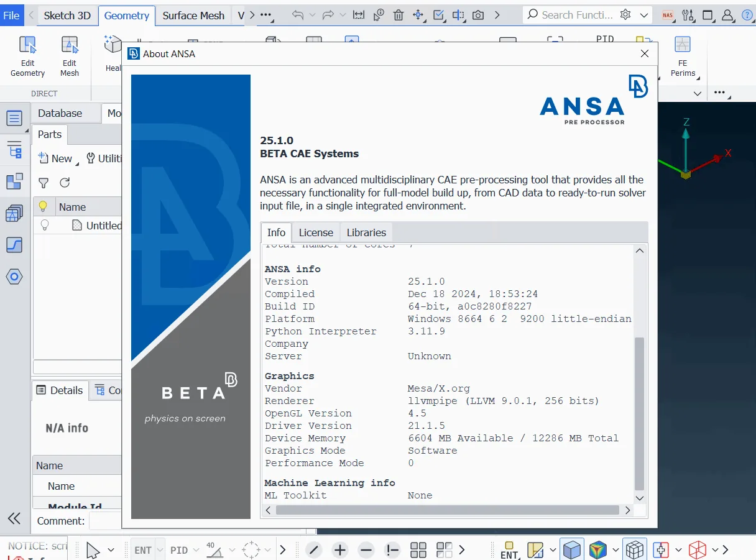Image resolution: width=756 pixels, height=560 pixels.
Task: Click the Redo arrow icon
Action: tap(328, 15)
